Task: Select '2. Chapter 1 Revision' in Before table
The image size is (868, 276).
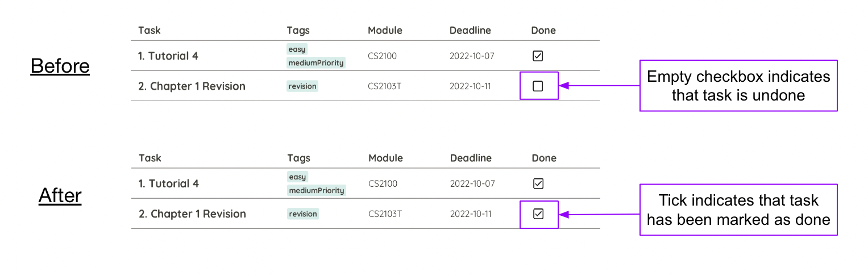Action: [x=192, y=86]
